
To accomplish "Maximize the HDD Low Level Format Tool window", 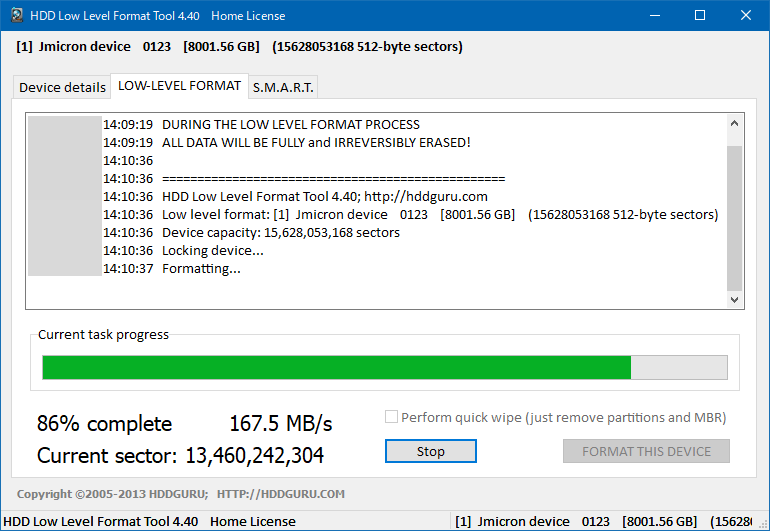I will 700,15.
